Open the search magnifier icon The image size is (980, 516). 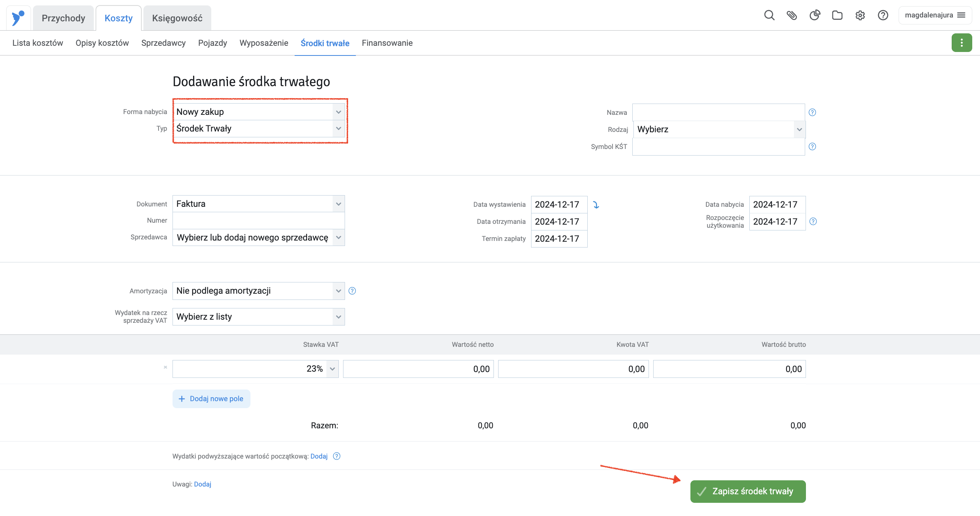[769, 16]
